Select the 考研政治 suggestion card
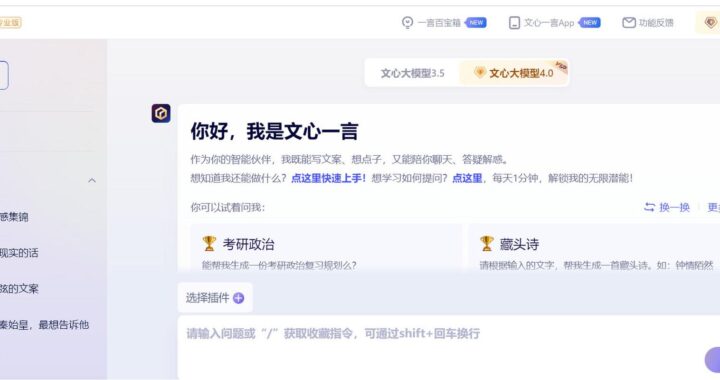The image size is (720, 380). coord(326,248)
